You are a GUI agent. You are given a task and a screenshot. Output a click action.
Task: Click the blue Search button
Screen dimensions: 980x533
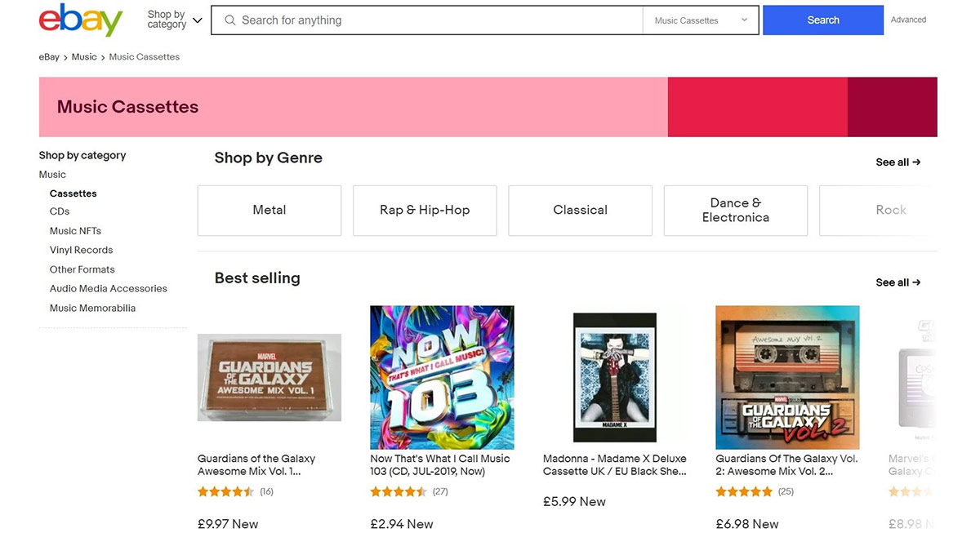click(x=822, y=20)
